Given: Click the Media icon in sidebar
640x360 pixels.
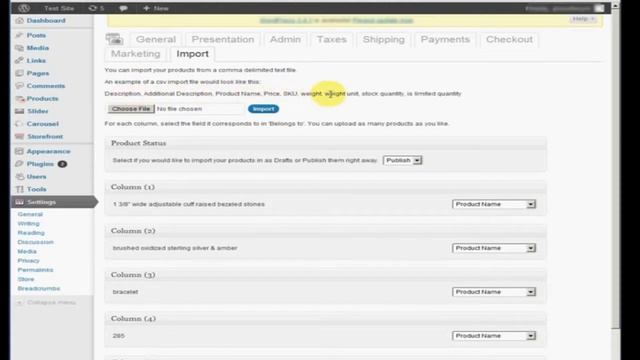Looking at the screenshot, I should tap(19, 48).
